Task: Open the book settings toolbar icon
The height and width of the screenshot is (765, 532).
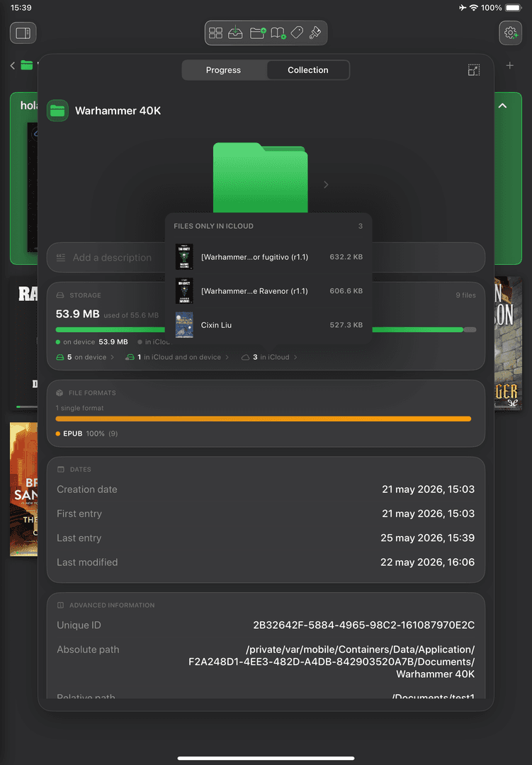Action: [278, 33]
